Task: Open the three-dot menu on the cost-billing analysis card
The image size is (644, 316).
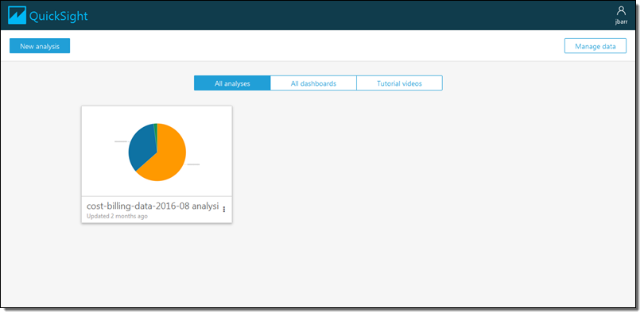Action: (224, 210)
